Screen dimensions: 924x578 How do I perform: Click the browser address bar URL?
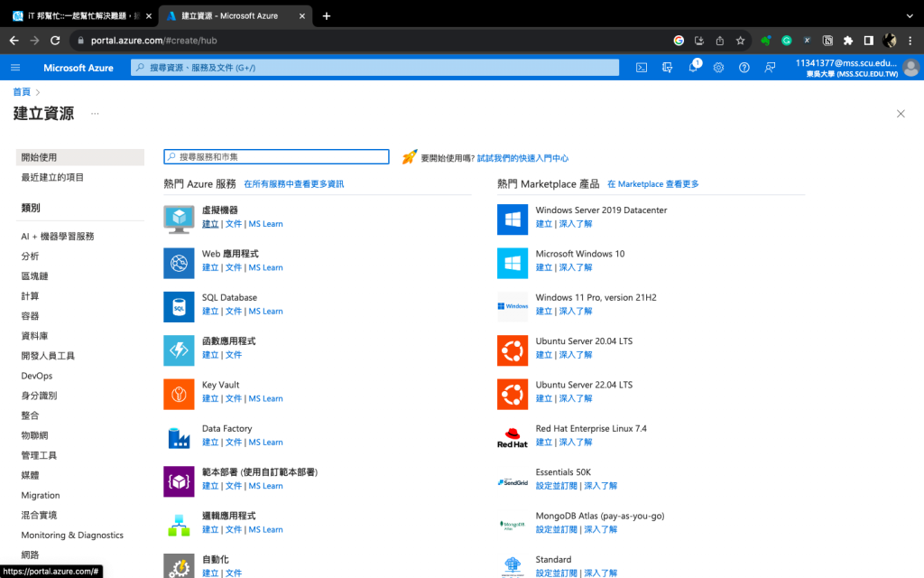pos(153,40)
